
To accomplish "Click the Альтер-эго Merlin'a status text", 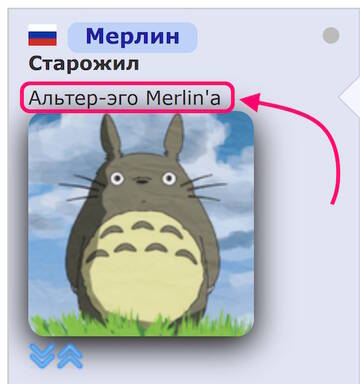I will [x=125, y=98].
